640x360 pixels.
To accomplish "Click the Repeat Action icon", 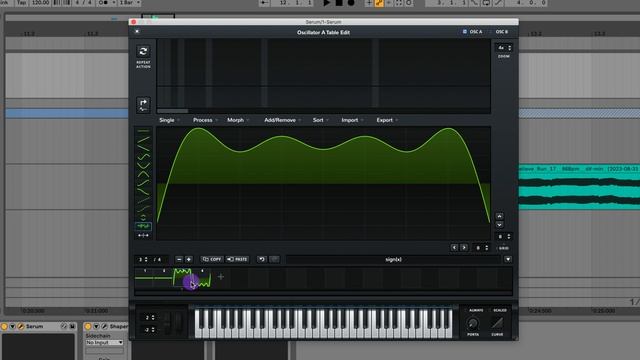I will (143, 51).
